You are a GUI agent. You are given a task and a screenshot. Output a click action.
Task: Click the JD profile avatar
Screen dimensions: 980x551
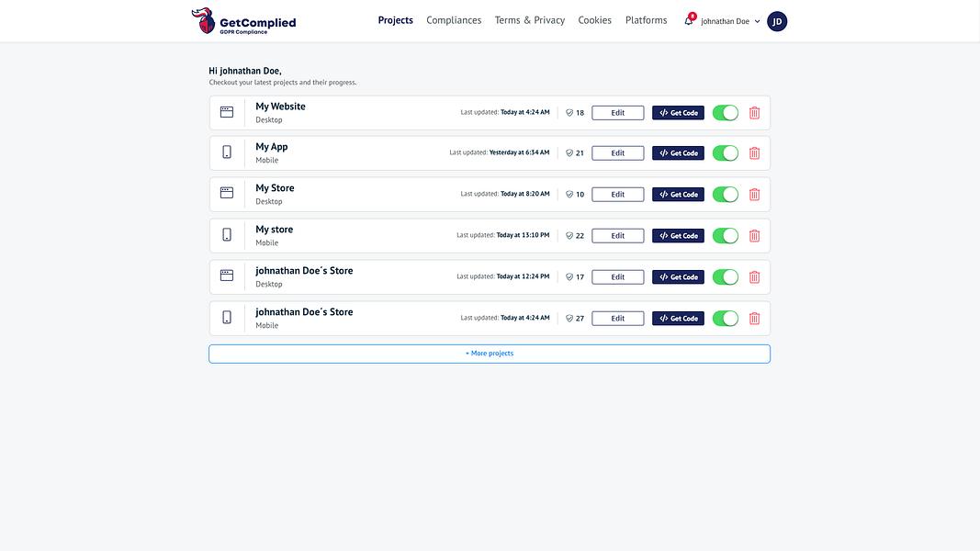(777, 21)
